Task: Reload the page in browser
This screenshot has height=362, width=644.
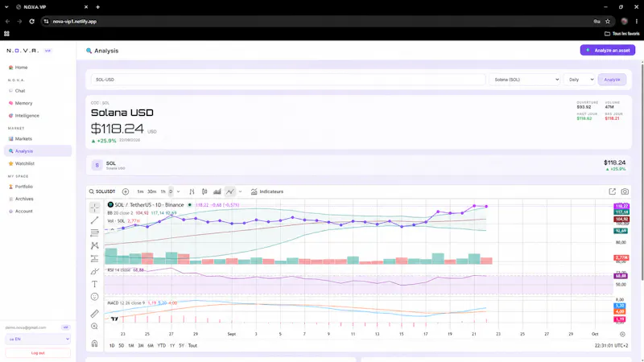Action: click(31, 22)
